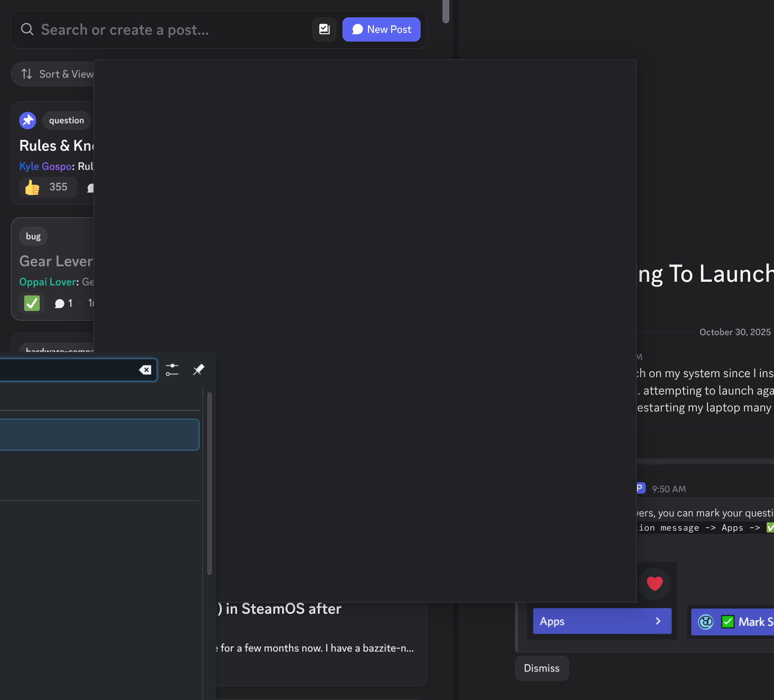
Task: Click the reply bubble icon on Gear Lever post
Action: pyautogui.click(x=59, y=304)
